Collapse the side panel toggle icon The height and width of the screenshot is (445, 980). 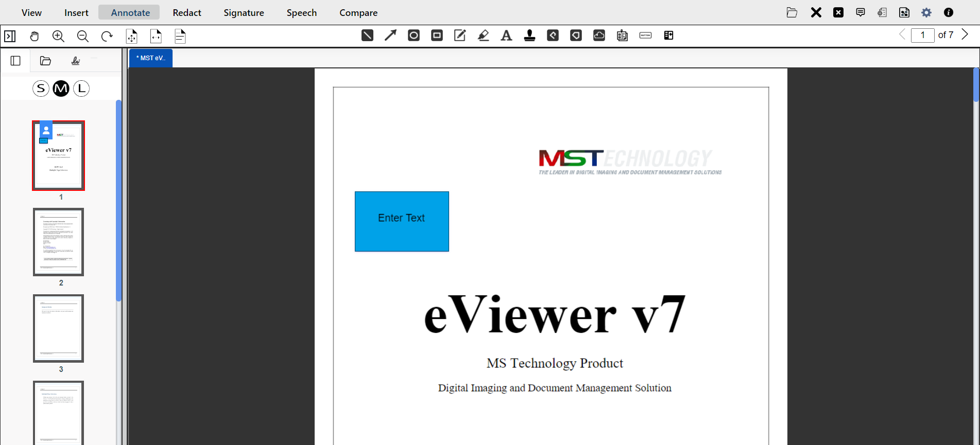click(10, 36)
